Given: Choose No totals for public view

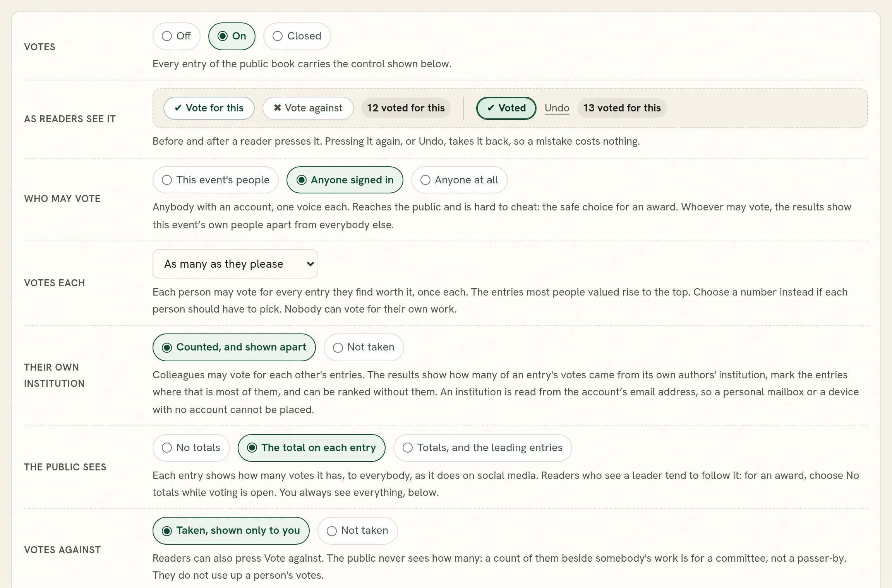Looking at the screenshot, I should click(x=191, y=448).
